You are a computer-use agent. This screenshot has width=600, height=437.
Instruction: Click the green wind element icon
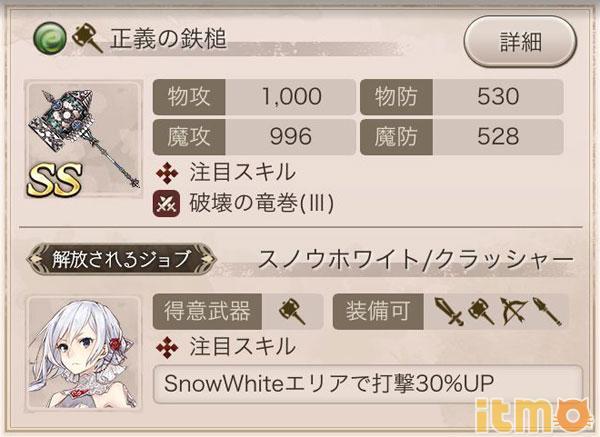pos(50,38)
